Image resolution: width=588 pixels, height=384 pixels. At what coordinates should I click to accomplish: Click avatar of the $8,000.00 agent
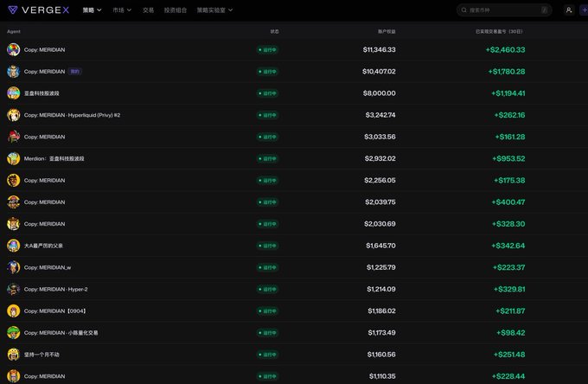click(x=14, y=93)
